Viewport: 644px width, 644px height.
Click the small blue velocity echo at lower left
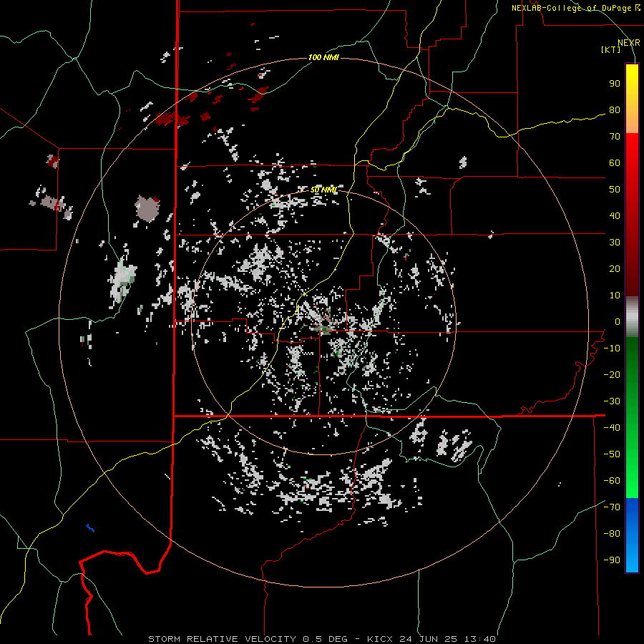(x=90, y=528)
